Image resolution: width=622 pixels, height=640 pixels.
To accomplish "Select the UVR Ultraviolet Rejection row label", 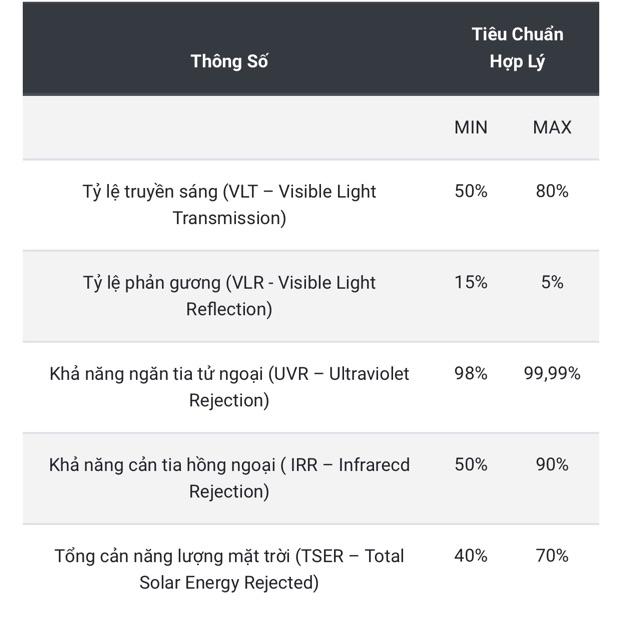I will pos(229,387).
